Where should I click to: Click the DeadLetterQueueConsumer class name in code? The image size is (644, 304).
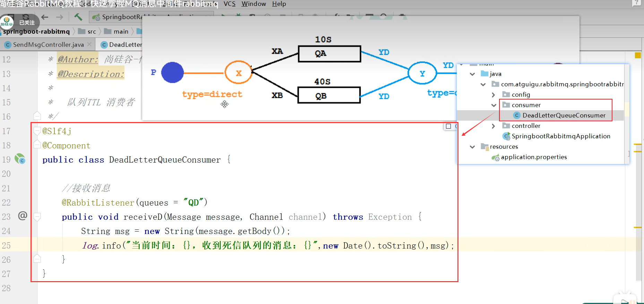(x=165, y=160)
